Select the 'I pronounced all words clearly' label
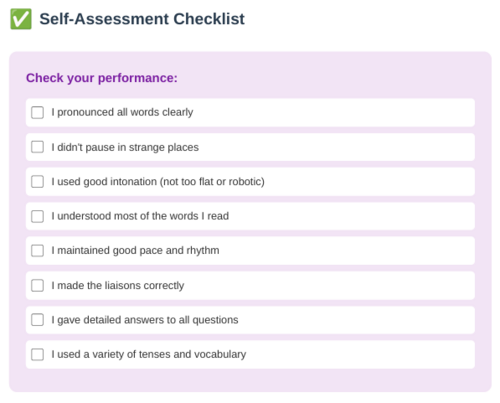 pos(122,112)
